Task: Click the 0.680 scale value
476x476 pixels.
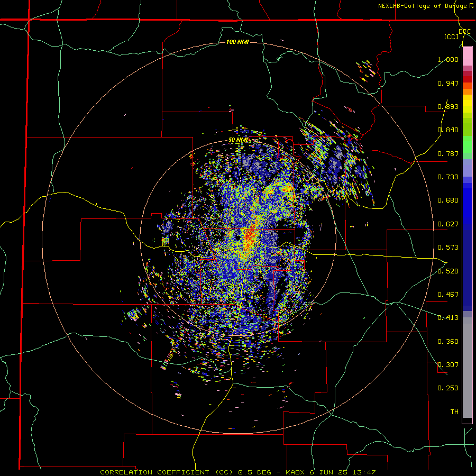Action: tap(448, 200)
